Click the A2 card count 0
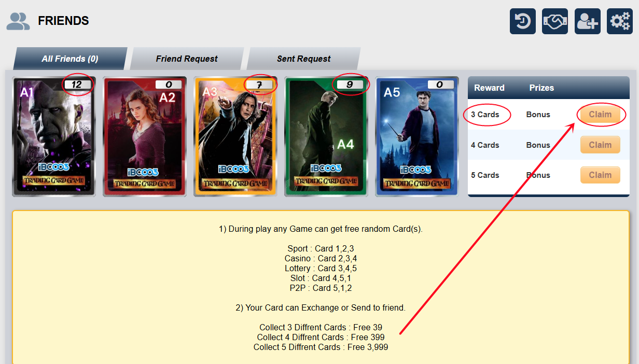Image resolution: width=639 pixels, height=364 pixels. [x=169, y=85]
